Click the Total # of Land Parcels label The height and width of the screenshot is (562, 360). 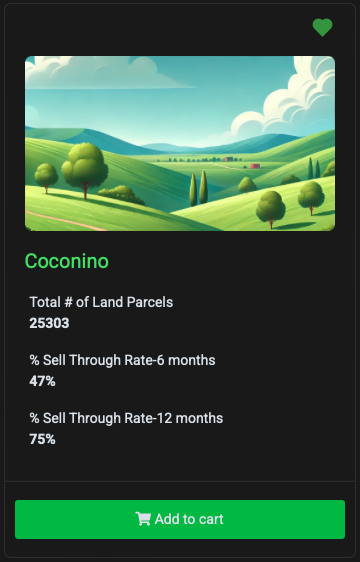101,302
